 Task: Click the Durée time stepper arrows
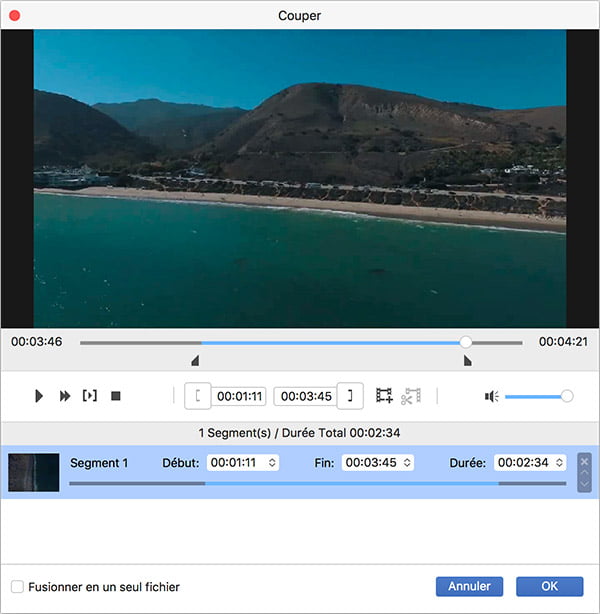tap(557, 463)
